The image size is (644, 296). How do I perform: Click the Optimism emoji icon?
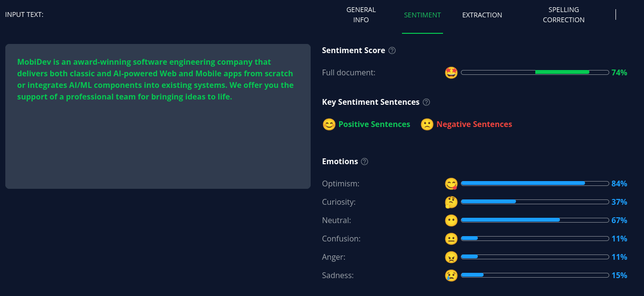451,184
